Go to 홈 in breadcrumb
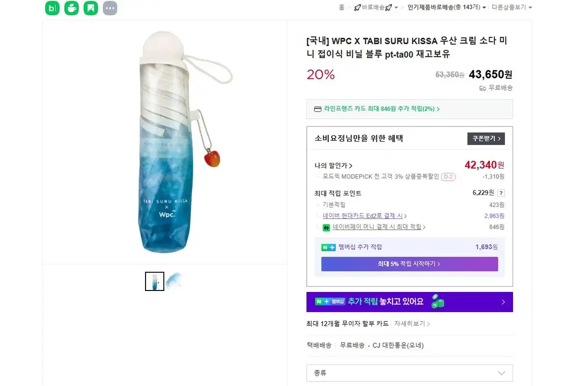588x386 pixels. pos(342,7)
